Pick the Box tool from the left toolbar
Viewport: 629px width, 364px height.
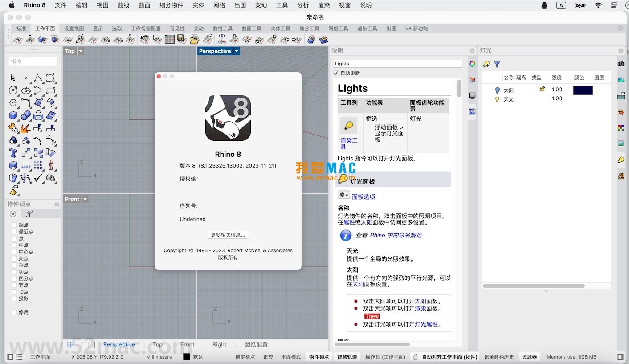point(12,115)
